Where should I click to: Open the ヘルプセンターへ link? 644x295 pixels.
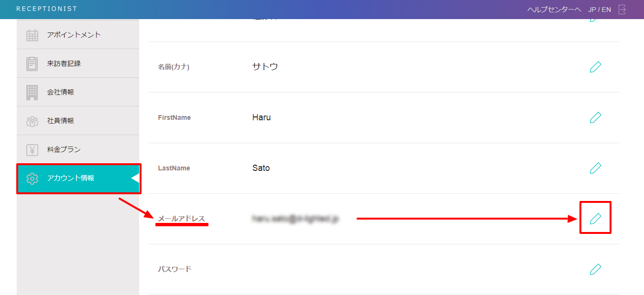(554, 10)
